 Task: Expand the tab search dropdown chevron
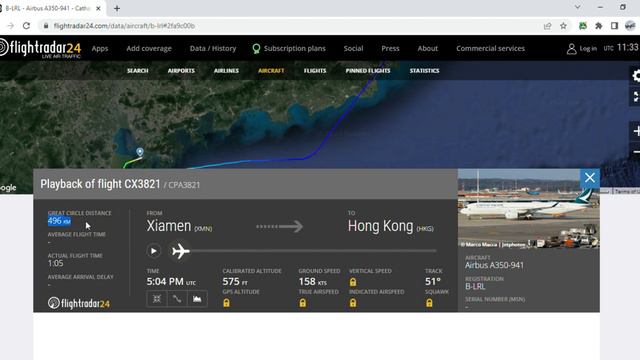click(x=577, y=7)
